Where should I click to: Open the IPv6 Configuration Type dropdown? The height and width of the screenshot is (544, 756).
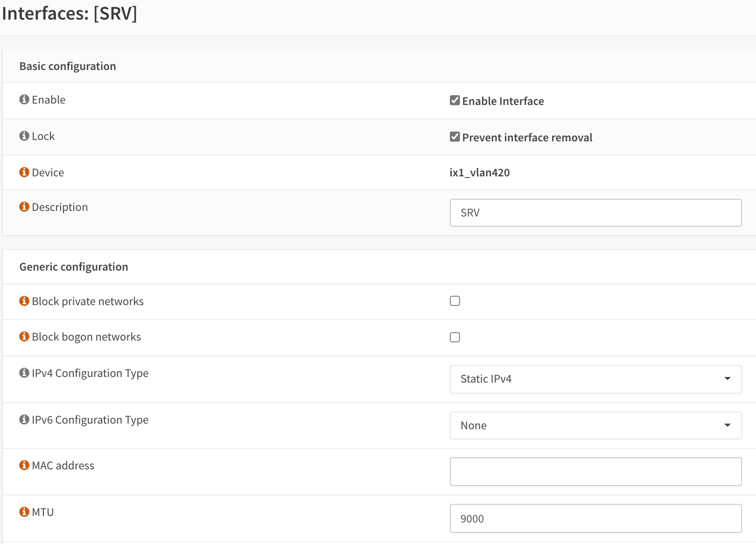[595, 425]
